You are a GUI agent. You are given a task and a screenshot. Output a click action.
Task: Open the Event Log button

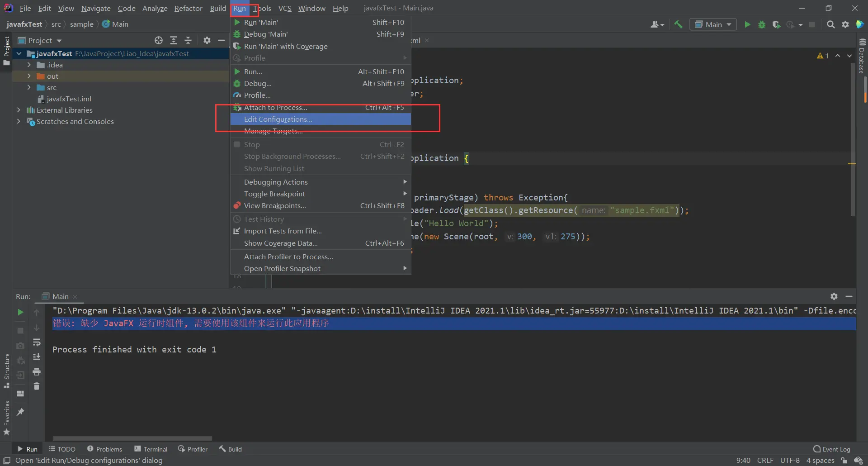831,449
